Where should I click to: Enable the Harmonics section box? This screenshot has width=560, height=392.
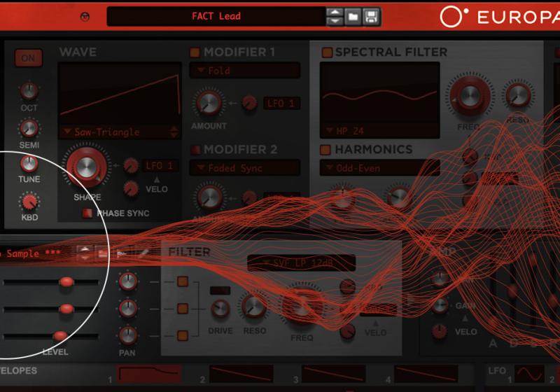[325, 150]
